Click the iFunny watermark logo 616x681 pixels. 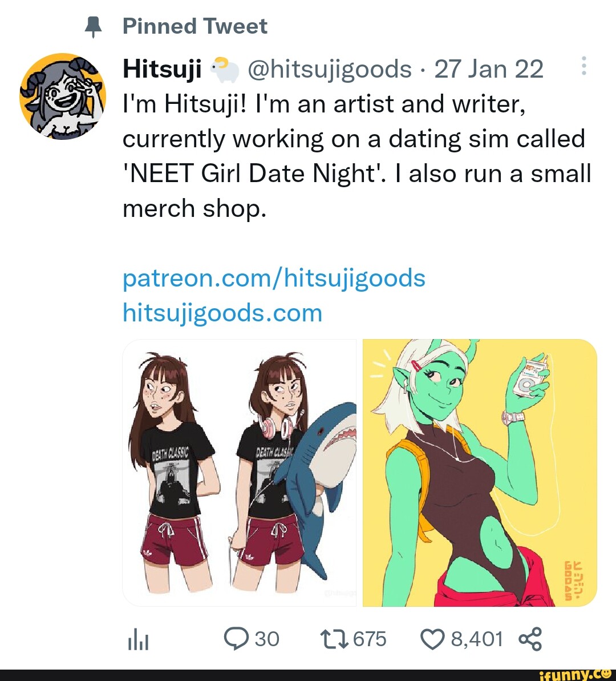[574, 675]
